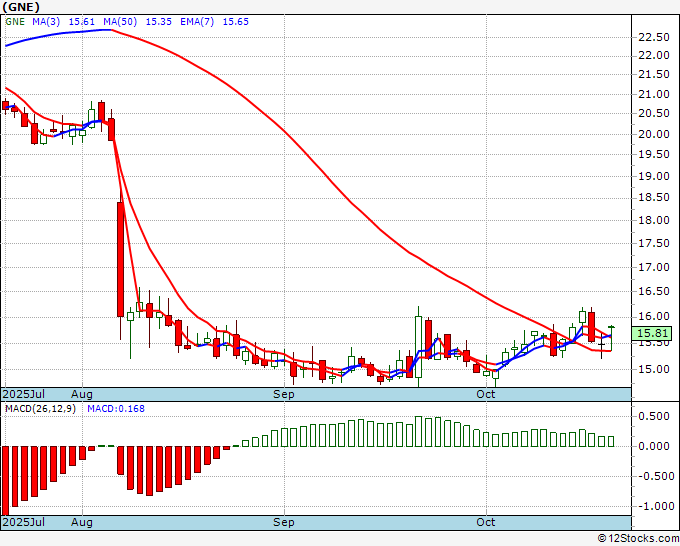Click the 17.00 price axis label

pyautogui.click(x=654, y=267)
